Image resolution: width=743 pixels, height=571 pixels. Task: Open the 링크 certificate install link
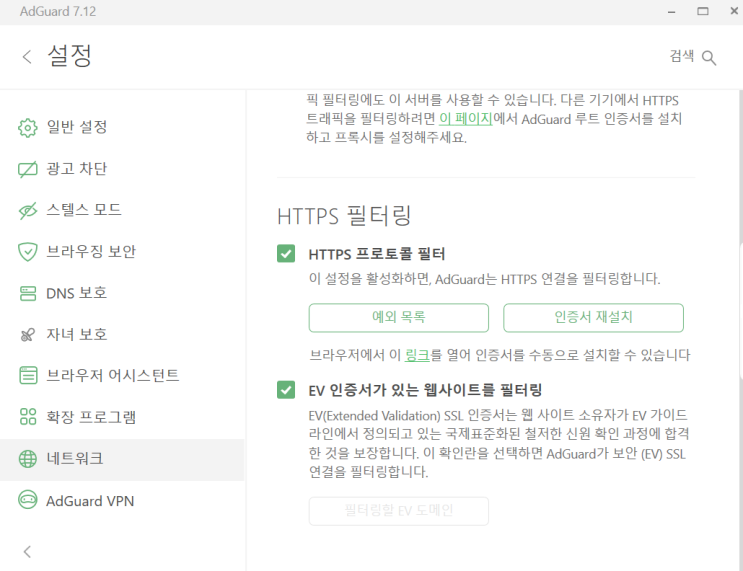pyautogui.click(x=417, y=355)
